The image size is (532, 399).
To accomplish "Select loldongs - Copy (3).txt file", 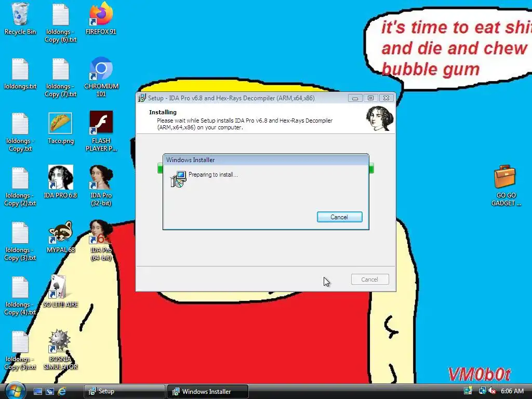I will point(20,241).
